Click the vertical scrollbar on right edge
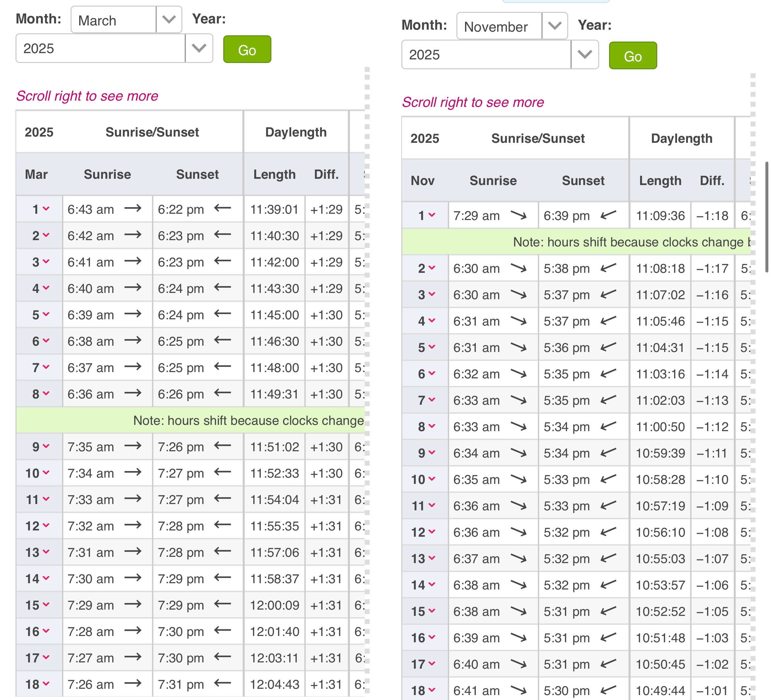 coord(766,217)
